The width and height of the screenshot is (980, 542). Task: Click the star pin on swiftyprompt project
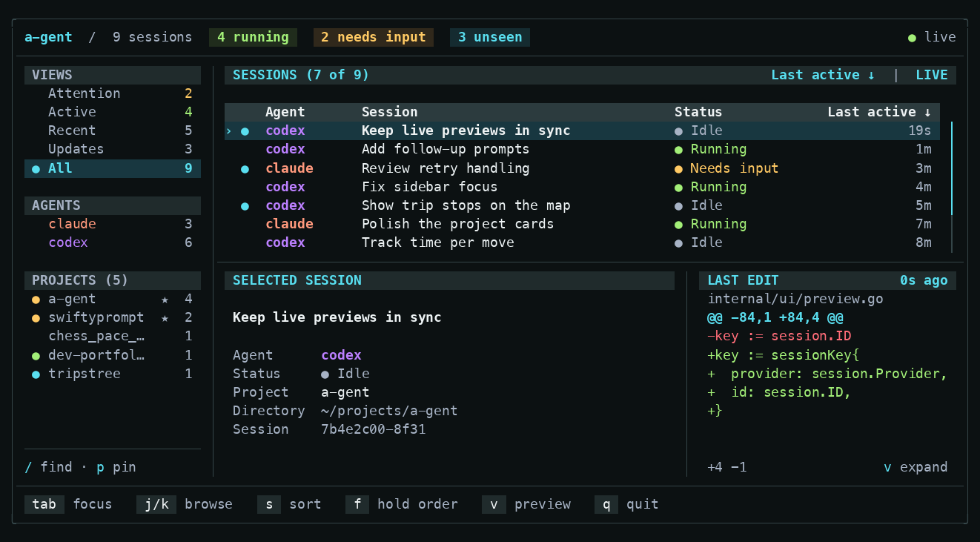coord(165,318)
